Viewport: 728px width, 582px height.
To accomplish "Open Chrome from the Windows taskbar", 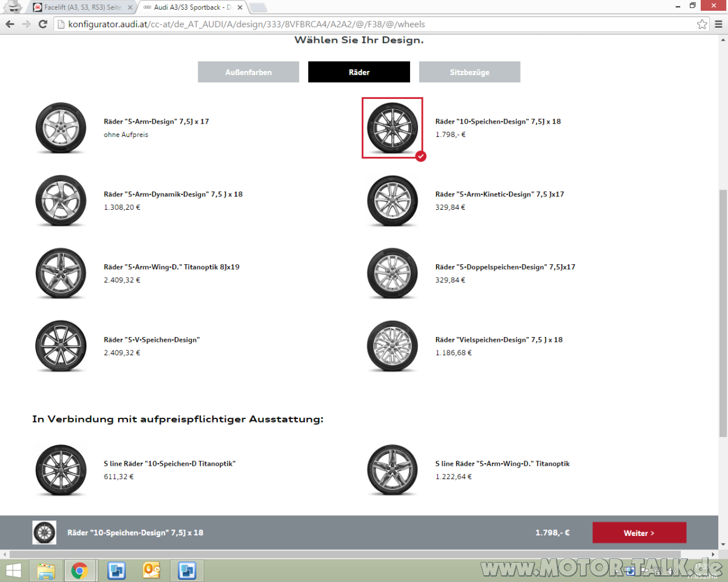I will [x=79, y=570].
